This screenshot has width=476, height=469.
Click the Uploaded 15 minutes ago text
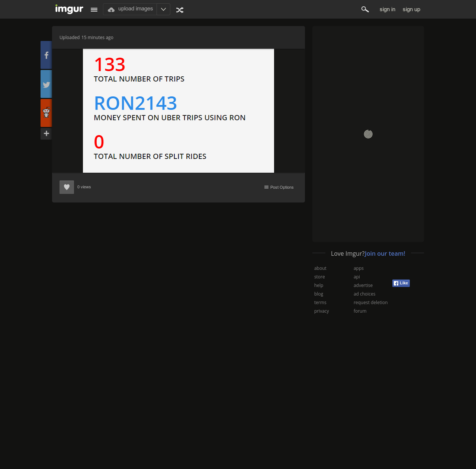tap(86, 38)
